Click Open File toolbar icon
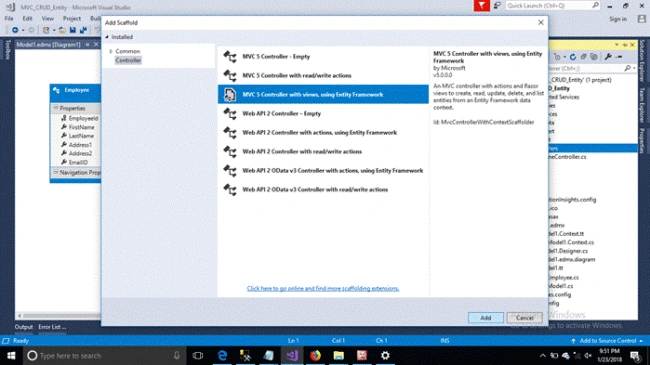The image size is (650, 365). [62, 30]
